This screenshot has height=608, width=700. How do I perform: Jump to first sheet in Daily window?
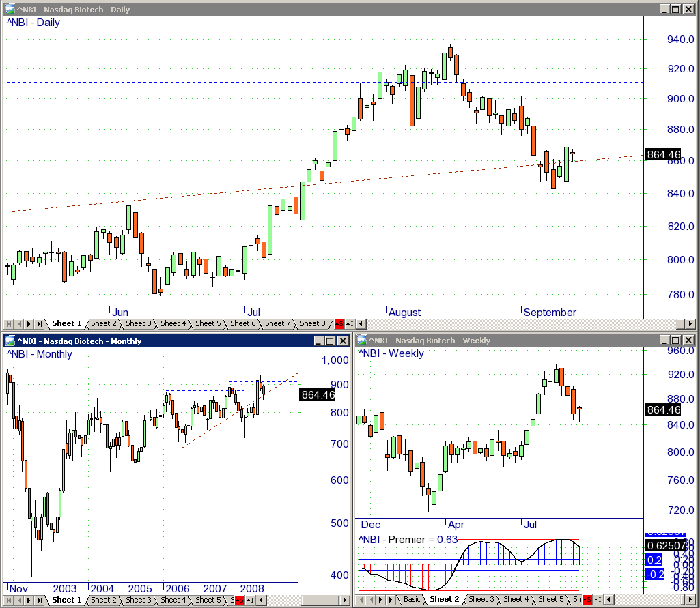coord(8,324)
